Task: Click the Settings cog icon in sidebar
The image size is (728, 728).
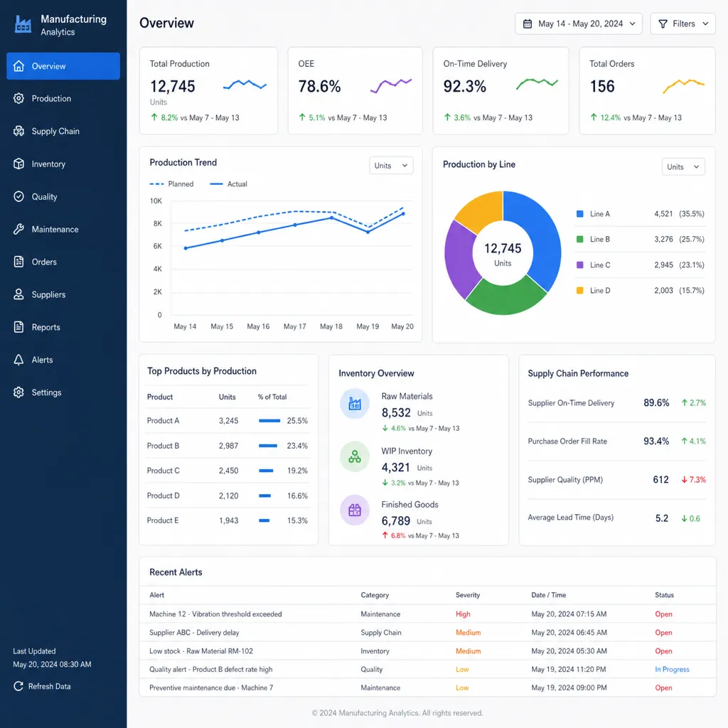Action: pos(18,392)
